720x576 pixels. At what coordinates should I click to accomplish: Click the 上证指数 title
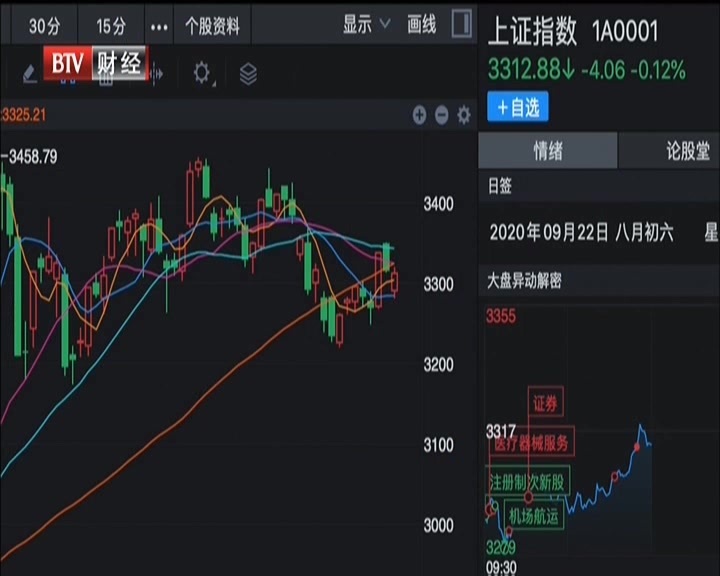point(532,32)
